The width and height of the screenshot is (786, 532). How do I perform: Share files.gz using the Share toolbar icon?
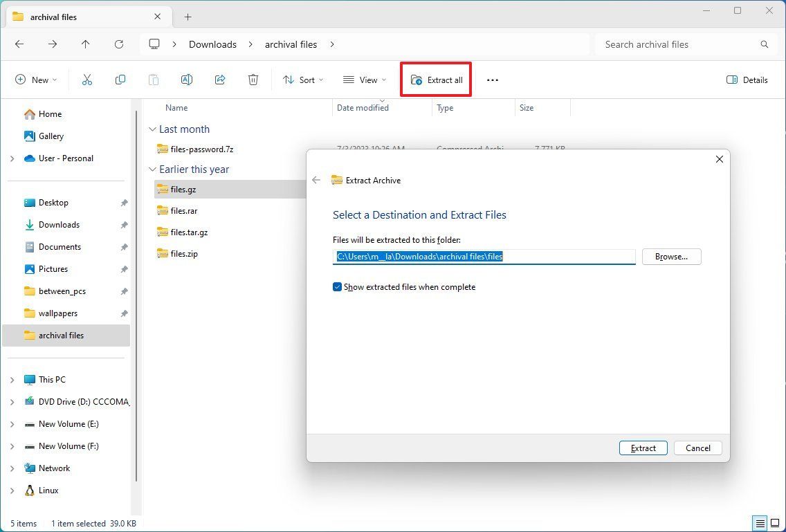click(219, 80)
